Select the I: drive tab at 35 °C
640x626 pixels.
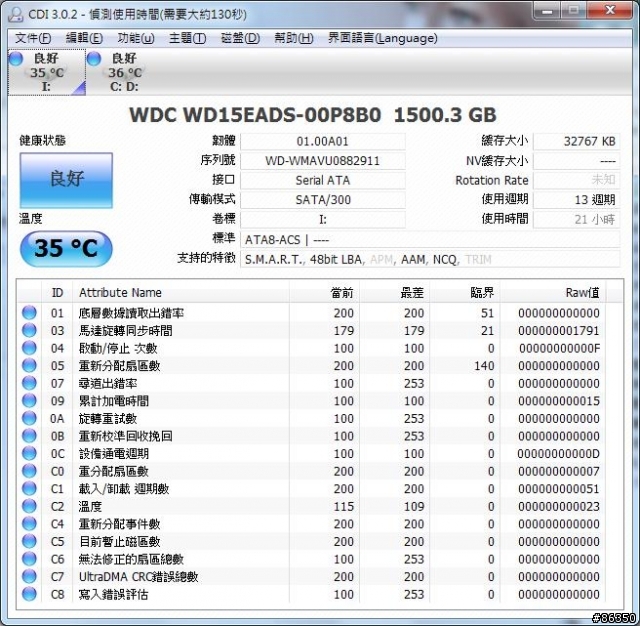pos(47,72)
